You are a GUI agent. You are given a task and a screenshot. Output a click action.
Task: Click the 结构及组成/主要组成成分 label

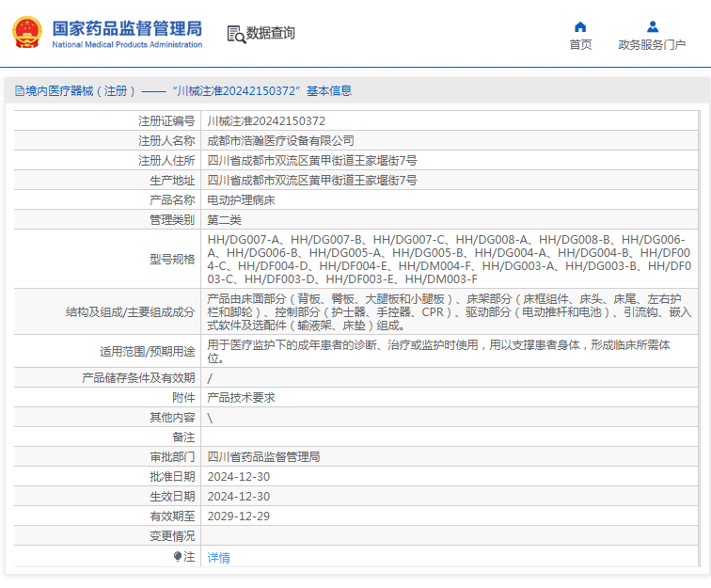(x=130, y=312)
